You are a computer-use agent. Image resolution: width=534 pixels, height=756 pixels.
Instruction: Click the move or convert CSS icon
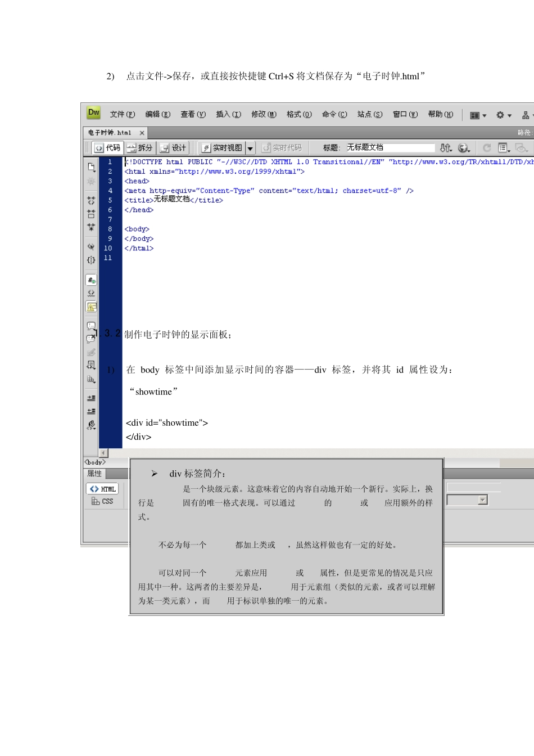coord(91,379)
